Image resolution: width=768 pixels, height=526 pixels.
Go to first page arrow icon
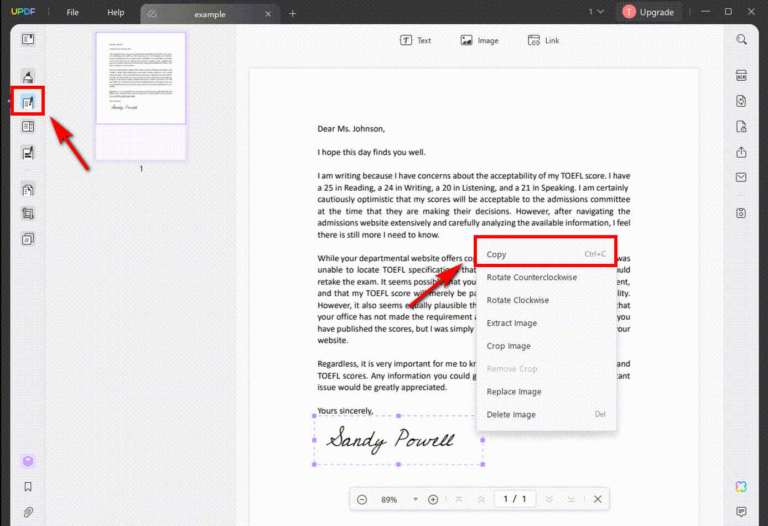coord(459,500)
